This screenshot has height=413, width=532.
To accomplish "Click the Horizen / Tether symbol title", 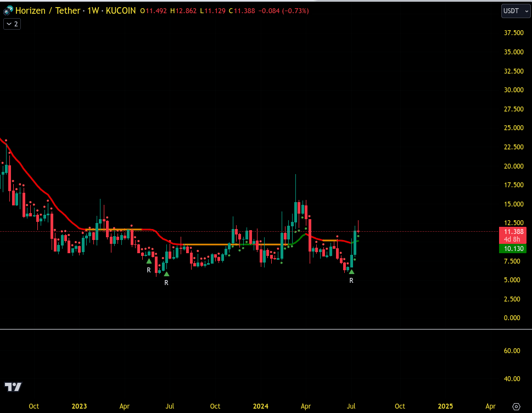I will pos(47,11).
